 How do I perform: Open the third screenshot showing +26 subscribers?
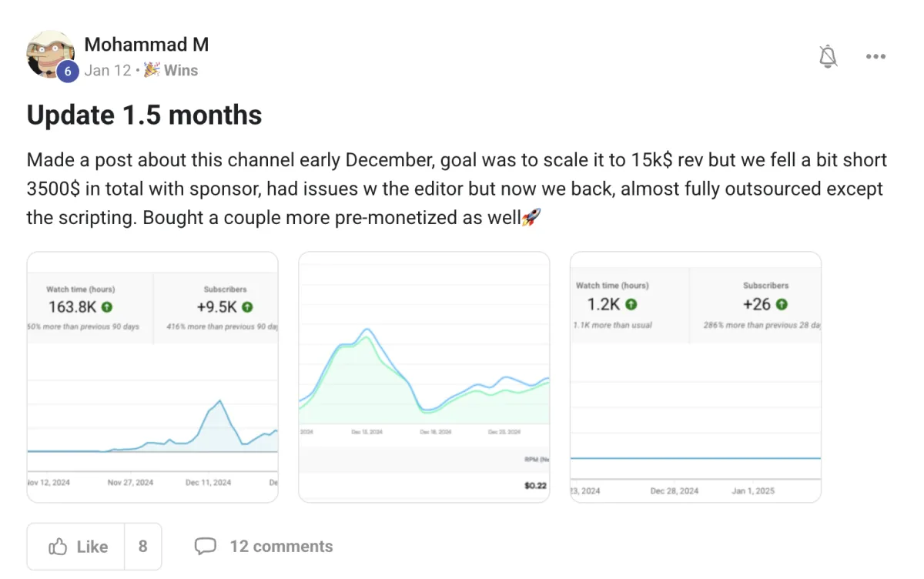click(x=695, y=377)
